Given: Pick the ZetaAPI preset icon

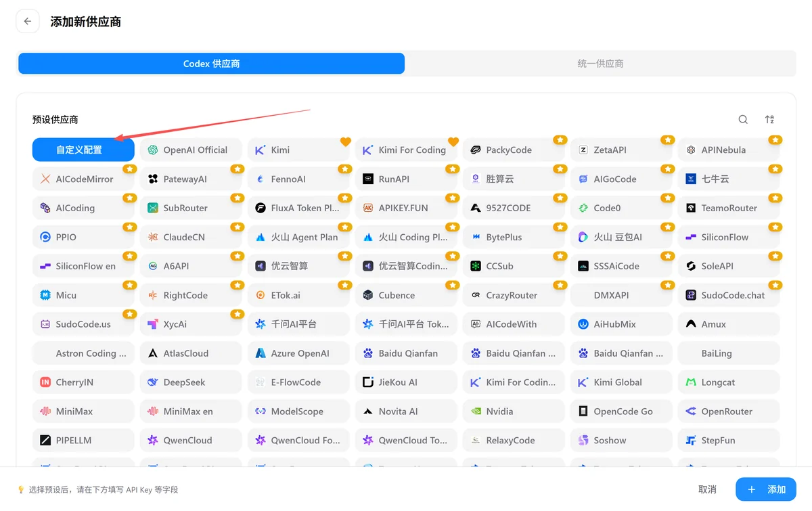Looking at the screenshot, I should click(x=583, y=150).
